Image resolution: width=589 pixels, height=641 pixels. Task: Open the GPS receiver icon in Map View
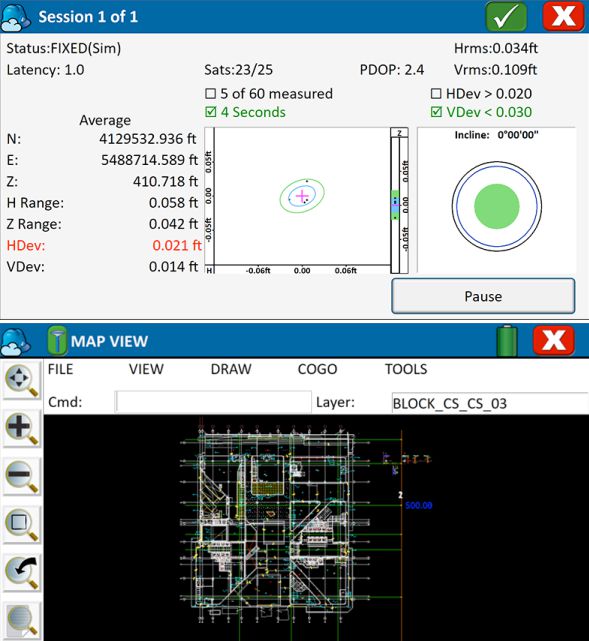pos(57,340)
